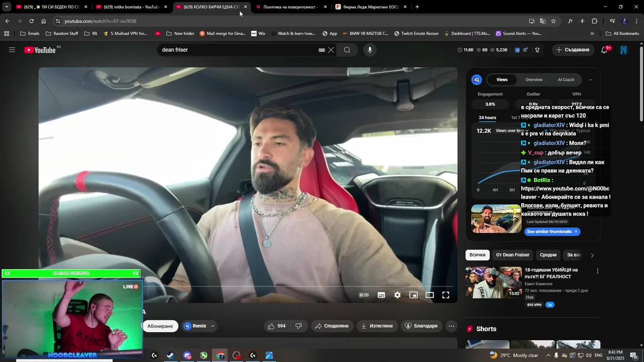The image size is (644, 362).
Task: Go back to the previous page
Action: (x=7, y=21)
